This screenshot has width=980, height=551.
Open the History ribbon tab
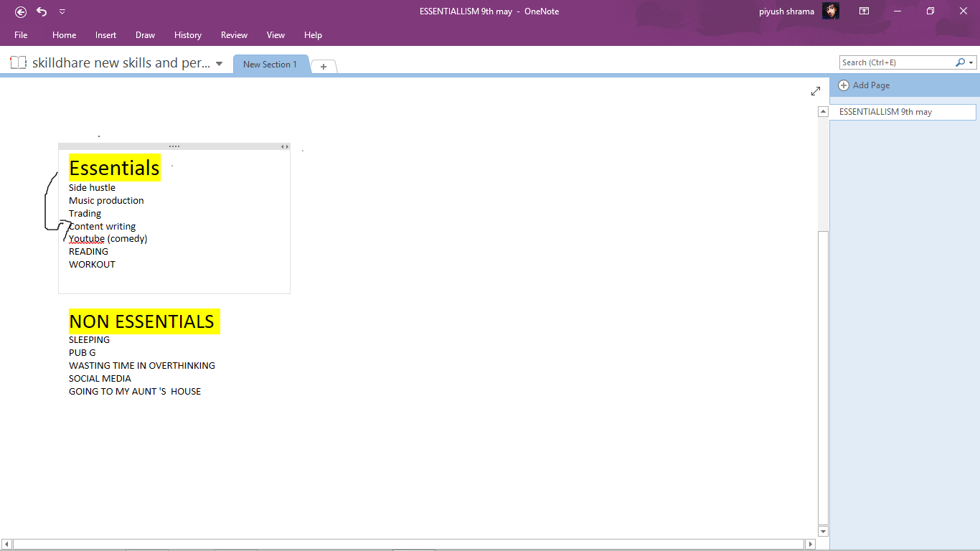188,35
